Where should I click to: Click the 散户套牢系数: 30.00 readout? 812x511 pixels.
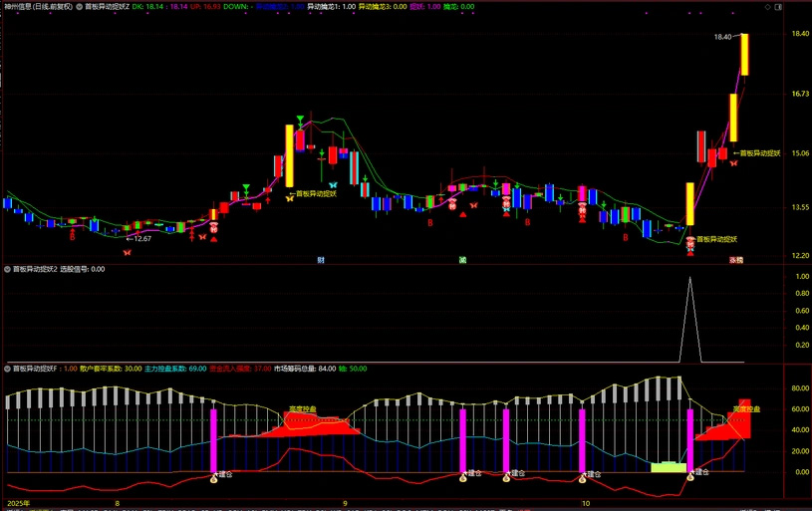(x=111, y=369)
